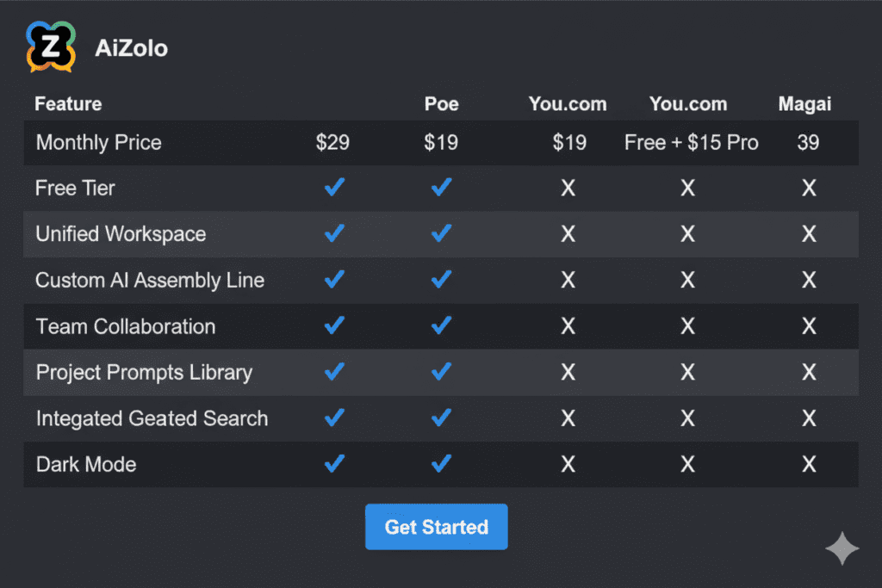Click the Free Tier checkmark under Poe

[441, 188]
